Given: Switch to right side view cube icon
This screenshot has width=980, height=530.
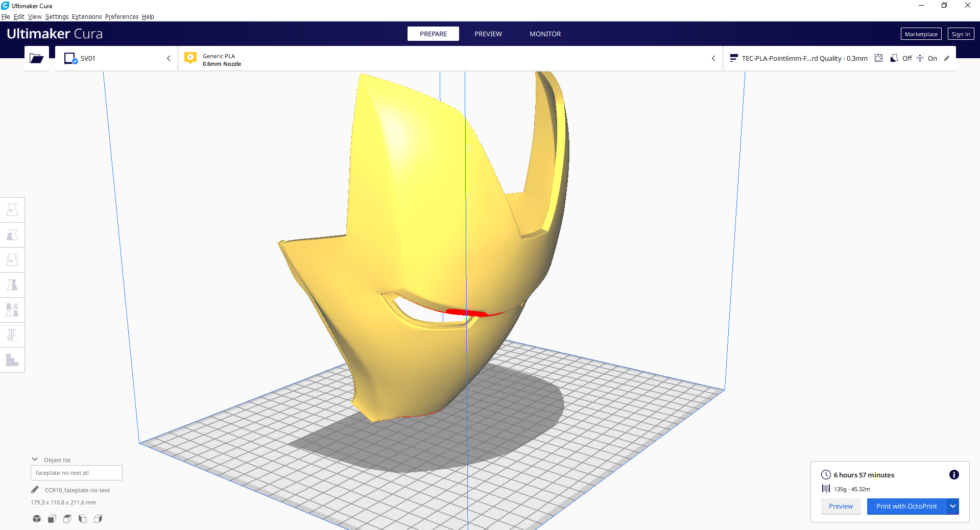Looking at the screenshot, I should pos(98,519).
